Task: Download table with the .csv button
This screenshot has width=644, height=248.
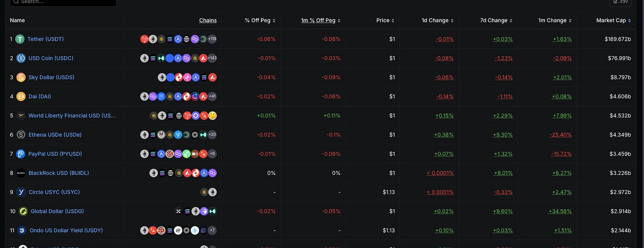Action: pos(621,2)
